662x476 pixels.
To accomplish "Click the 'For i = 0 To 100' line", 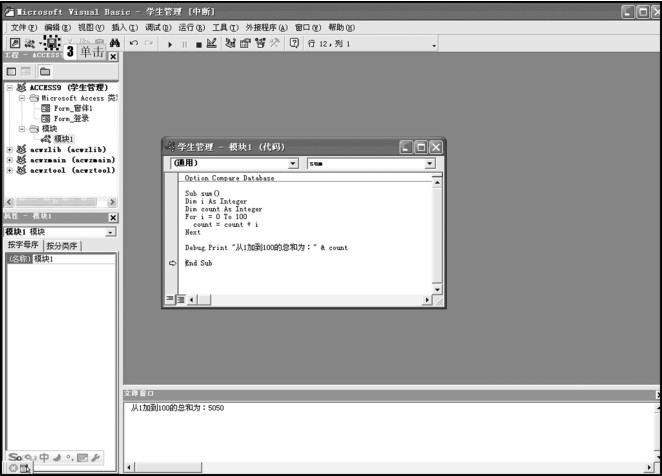I will [x=216, y=217].
